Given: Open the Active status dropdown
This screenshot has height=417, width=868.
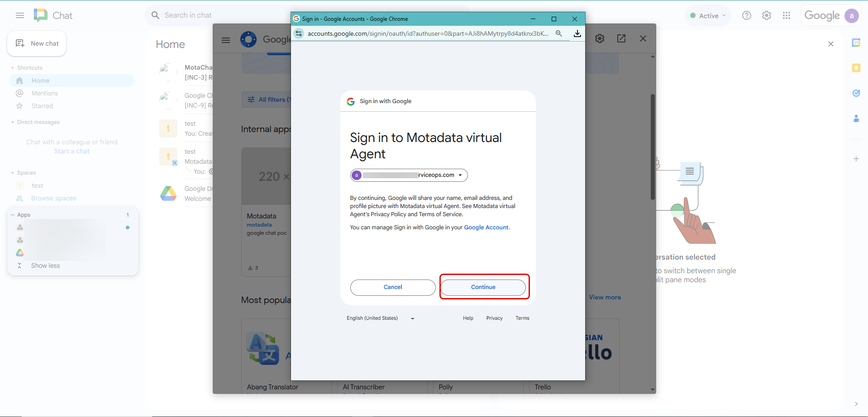Looking at the screenshot, I should (x=707, y=15).
